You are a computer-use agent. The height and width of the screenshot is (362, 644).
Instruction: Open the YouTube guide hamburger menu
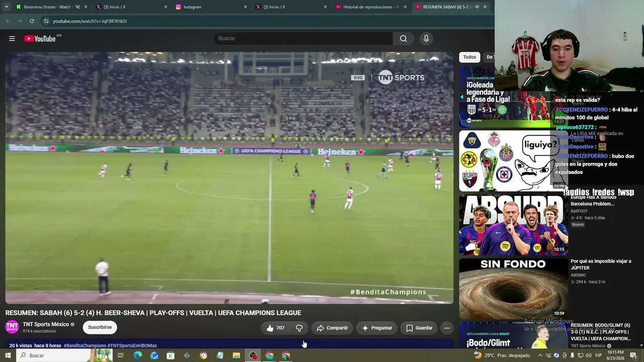12,39
